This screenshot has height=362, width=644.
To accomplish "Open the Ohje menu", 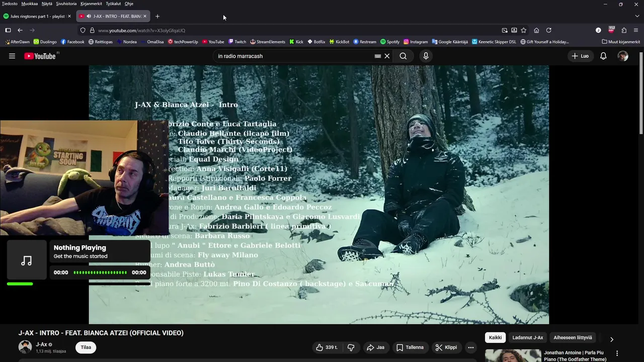I will pyautogui.click(x=129, y=4).
